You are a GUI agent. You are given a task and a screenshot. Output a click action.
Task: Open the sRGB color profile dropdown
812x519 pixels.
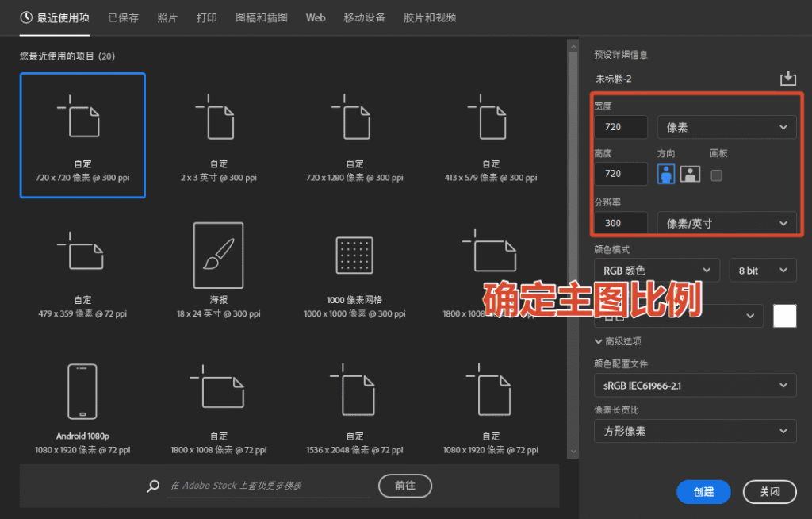coord(695,385)
